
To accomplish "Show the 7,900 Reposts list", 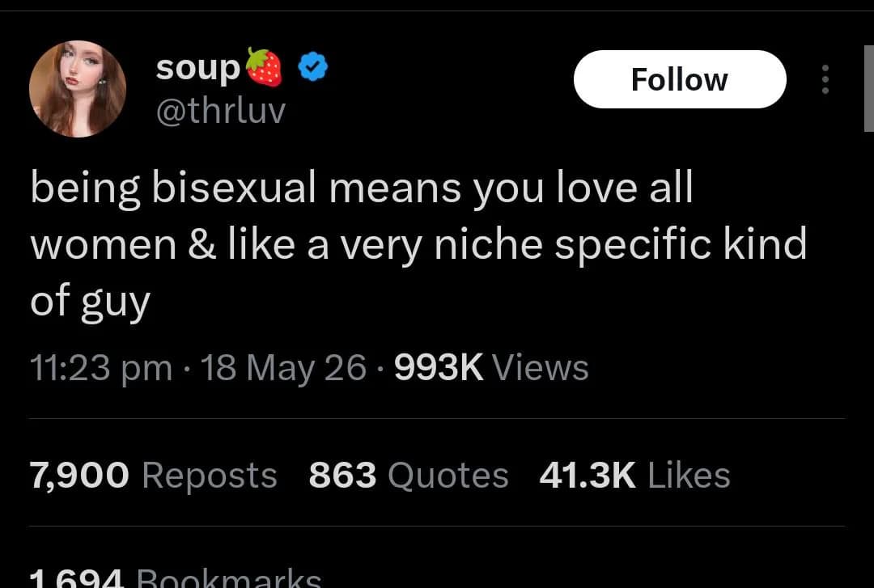I will pyautogui.click(x=153, y=476).
